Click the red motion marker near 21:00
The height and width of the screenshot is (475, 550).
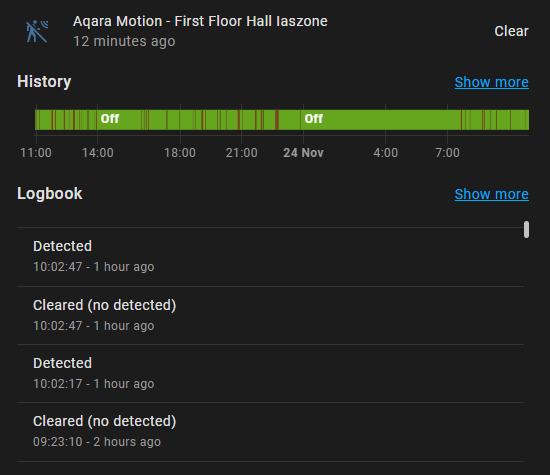(x=239, y=120)
